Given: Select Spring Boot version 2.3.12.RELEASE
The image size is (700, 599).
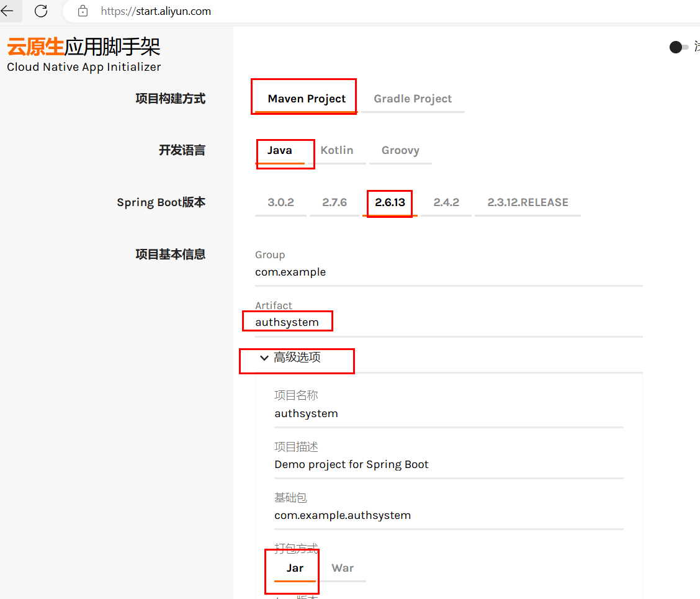Looking at the screenshot, I should point(527,202).
